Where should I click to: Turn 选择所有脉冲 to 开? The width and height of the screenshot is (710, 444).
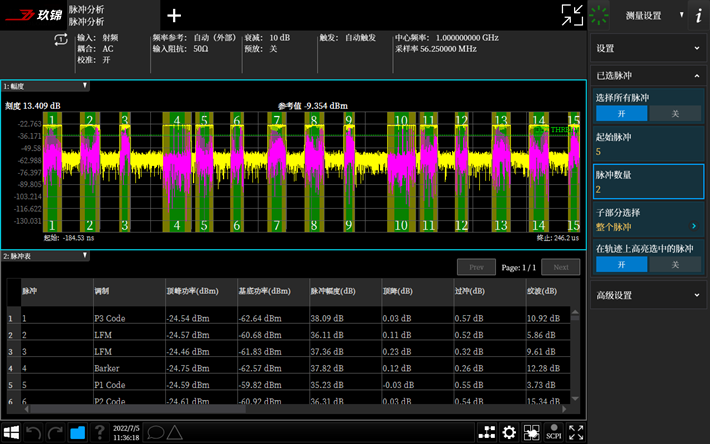tap(621, 114)
